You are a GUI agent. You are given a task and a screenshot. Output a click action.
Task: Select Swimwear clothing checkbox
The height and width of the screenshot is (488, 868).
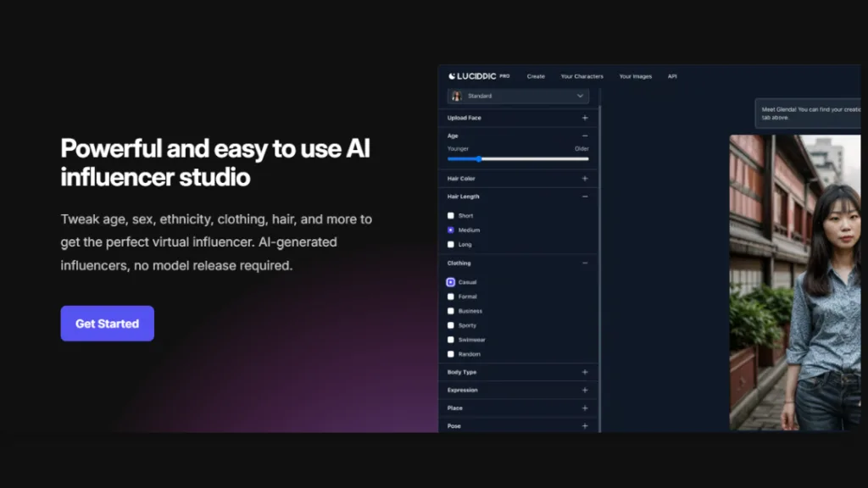pyautogui.click(x=451, y=340)
